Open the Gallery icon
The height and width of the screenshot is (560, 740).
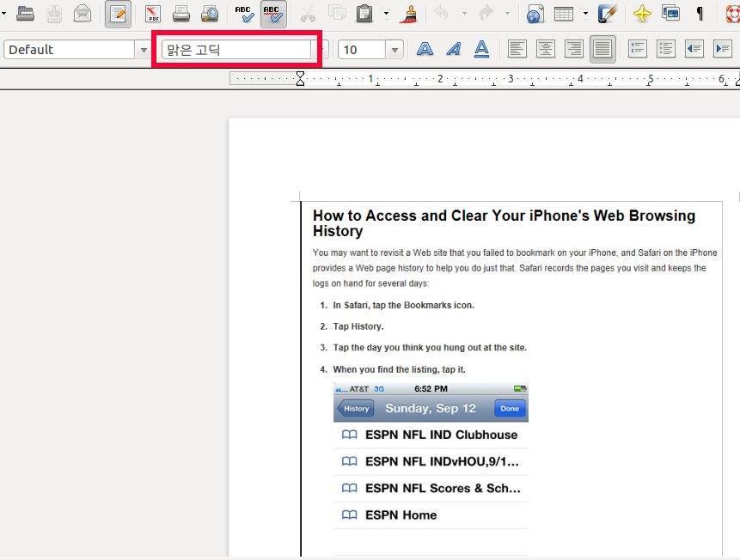click(670, 14)
